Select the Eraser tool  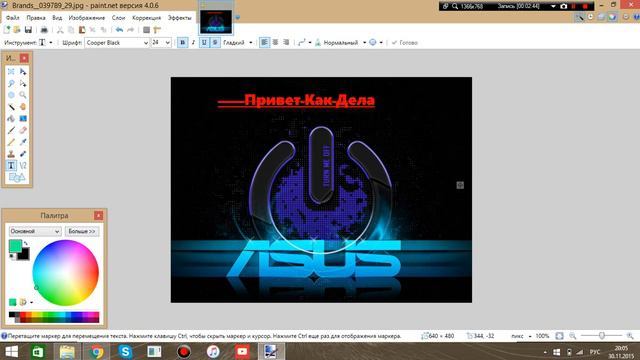[23, 130]
